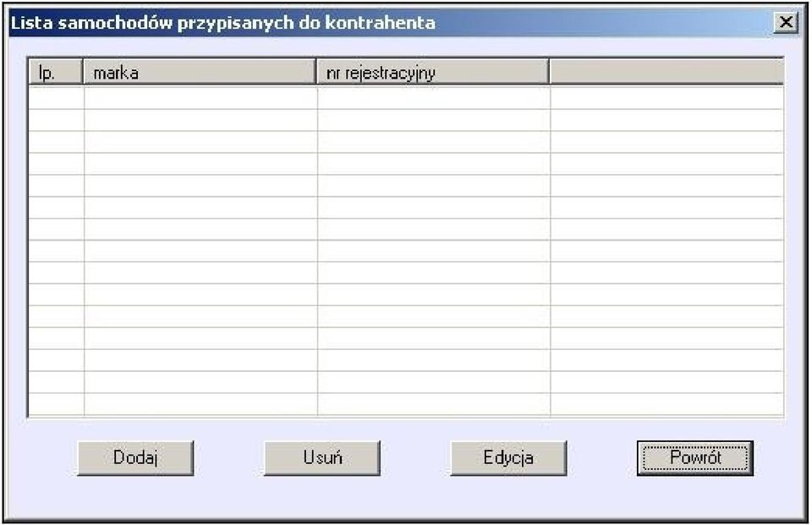
Task: Close the Lista samochodów dialog
Action: pyautogui.click(x=786, y=22)
